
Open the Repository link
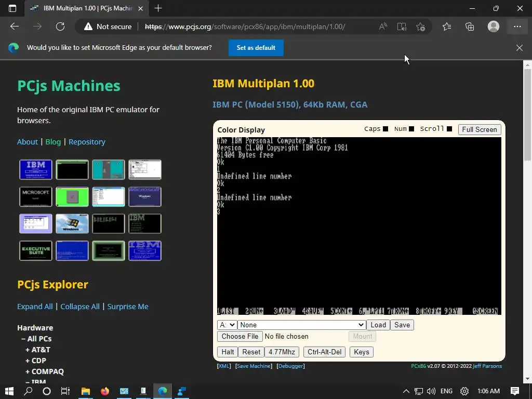[x=87, y=142]
